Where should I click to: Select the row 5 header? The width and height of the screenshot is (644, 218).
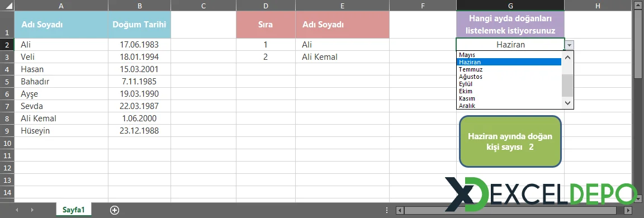coord(7,81)
